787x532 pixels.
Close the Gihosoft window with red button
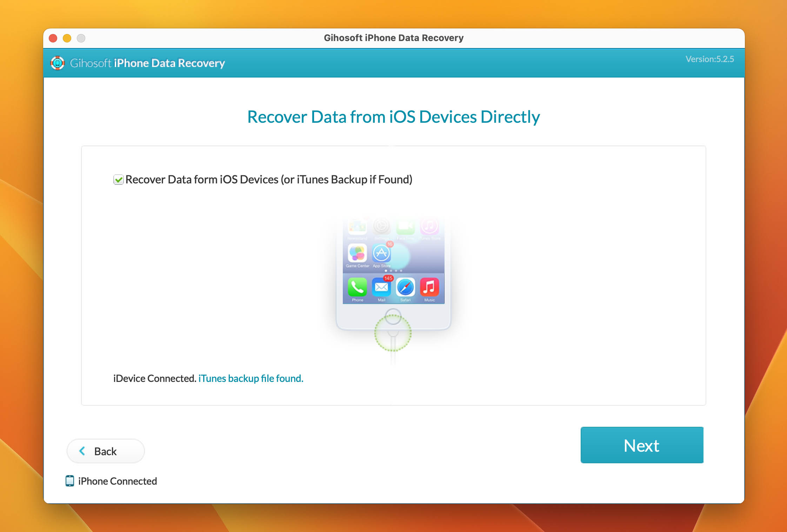tap(53, 38)
